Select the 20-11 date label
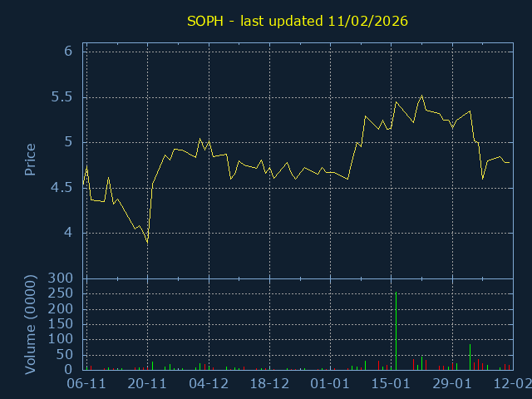Image resolution: width=532 pixels, height=399 pixels. pyautogui.click(x=148, y=384)
